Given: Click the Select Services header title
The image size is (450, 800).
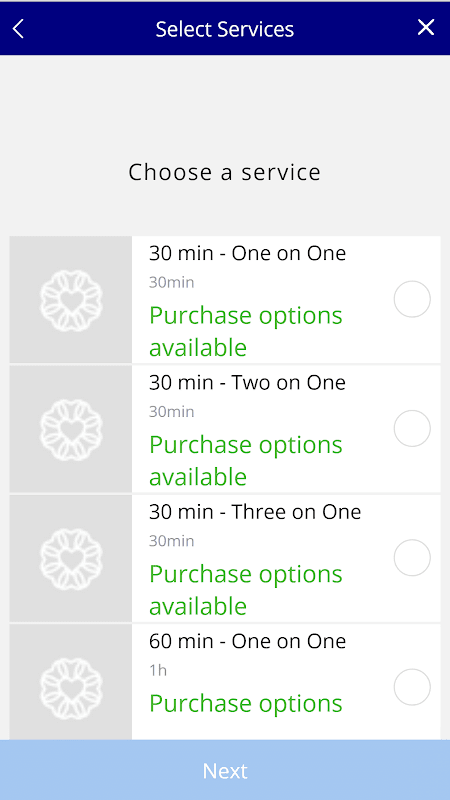Looking at the screenshot, I should [x=225, y=29].
